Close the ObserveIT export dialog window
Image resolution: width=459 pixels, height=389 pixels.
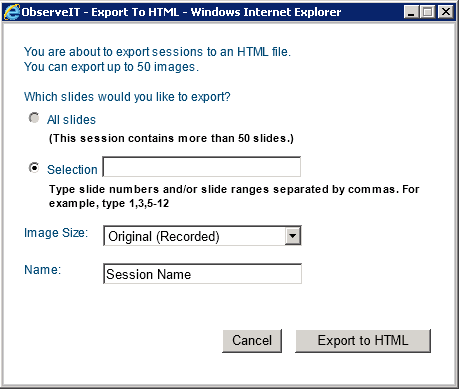[x=446, y=12]
